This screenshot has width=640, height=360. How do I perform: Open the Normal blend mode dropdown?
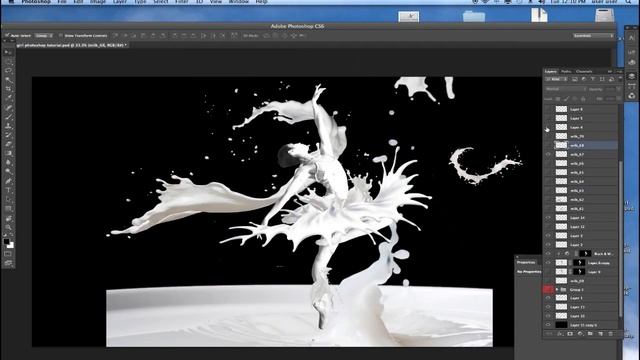[566, 89]
